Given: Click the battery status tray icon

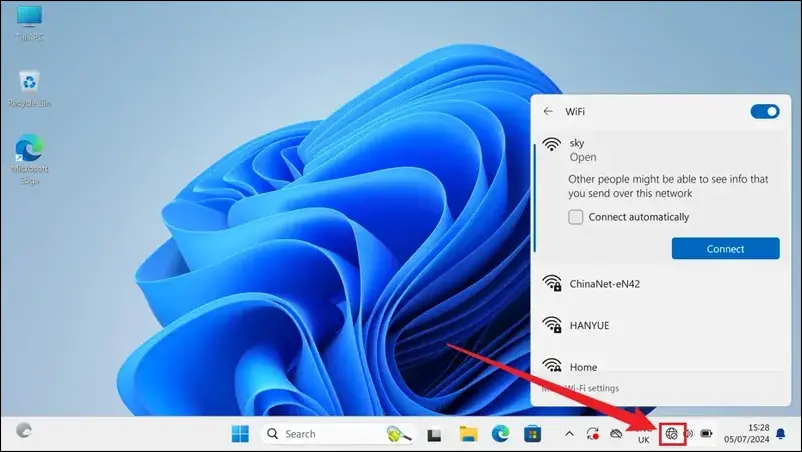Looking at the screenshot, I should point(706,434).
